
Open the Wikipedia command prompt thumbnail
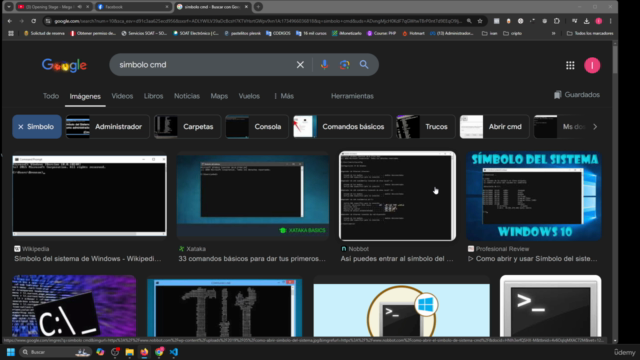(x=89, y=196)
